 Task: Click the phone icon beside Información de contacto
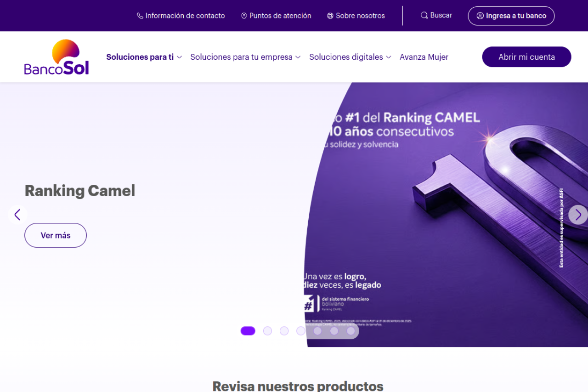click(x=140, y=16)
